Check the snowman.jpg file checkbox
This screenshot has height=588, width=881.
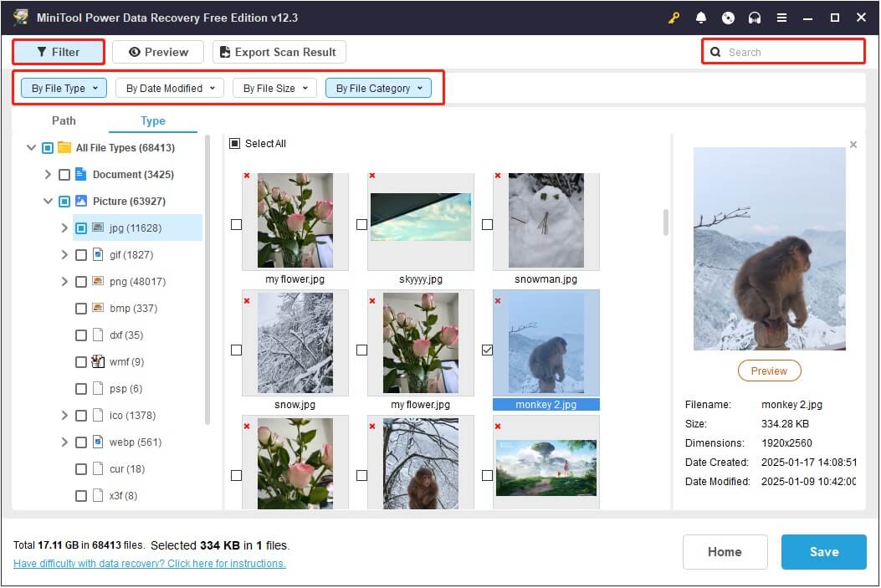point(487,225)
